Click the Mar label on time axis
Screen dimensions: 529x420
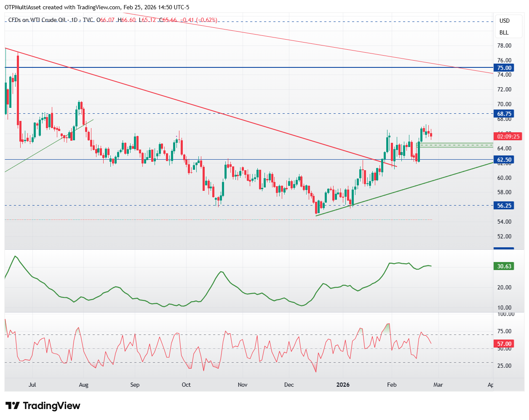point(438,385)
